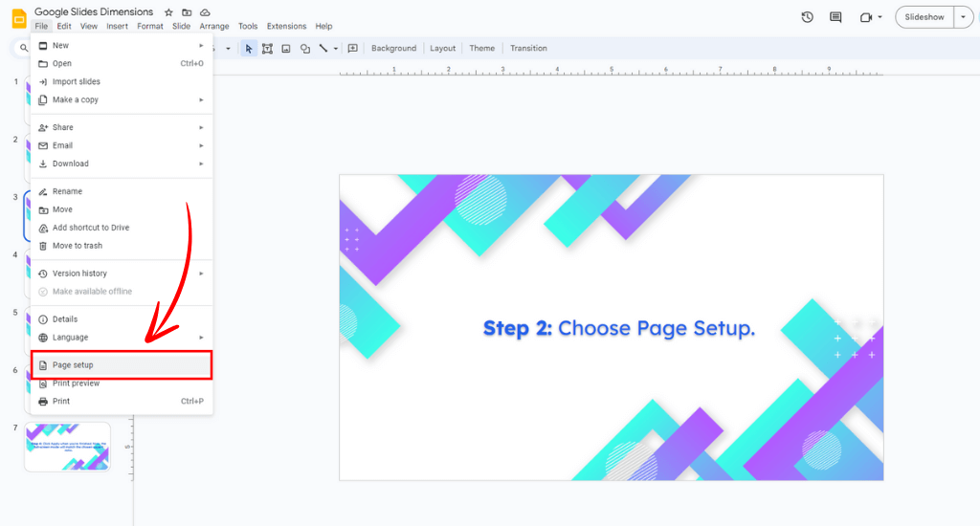Select the cursor (Select) tool in toolbar
This screenshot has width=980, height=526.
click(x=249, y=48)
